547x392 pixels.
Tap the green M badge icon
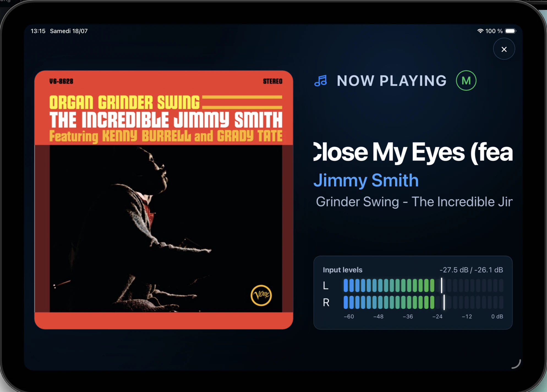(466, 81)
